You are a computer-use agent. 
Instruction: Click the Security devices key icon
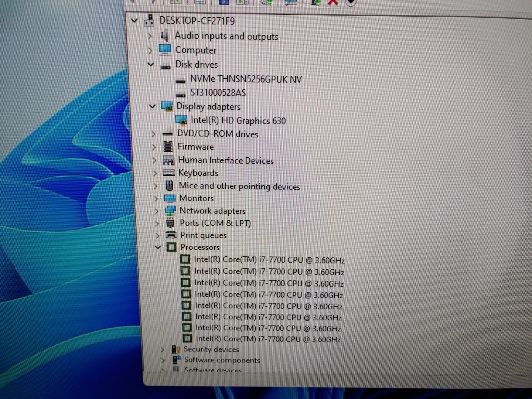click(x=176, y=349)
